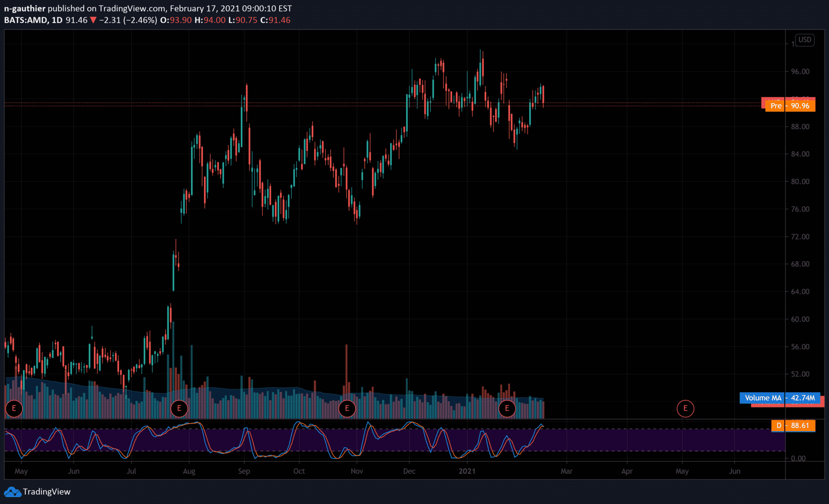Click the Mar label on time axis
Screen dimensions: 829x504
567,471
